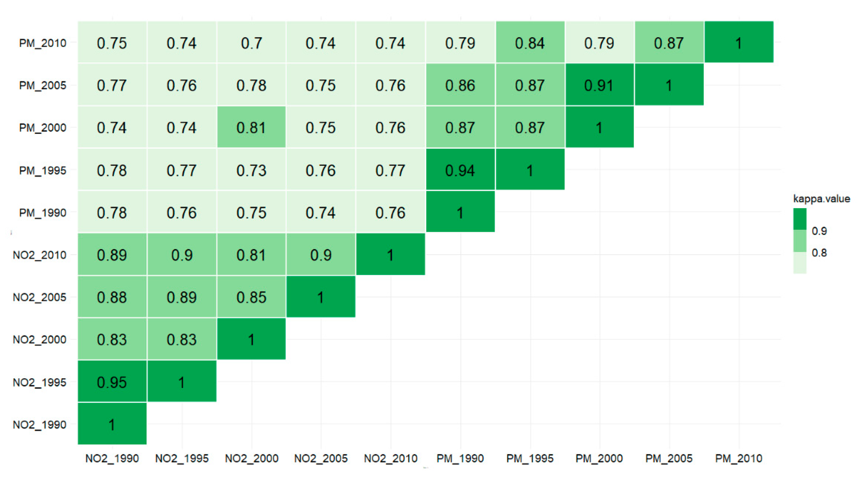Click the NO2_1990 label on the x-axis
The height and width of the screenshot is (479, 868).
(112, 458)
